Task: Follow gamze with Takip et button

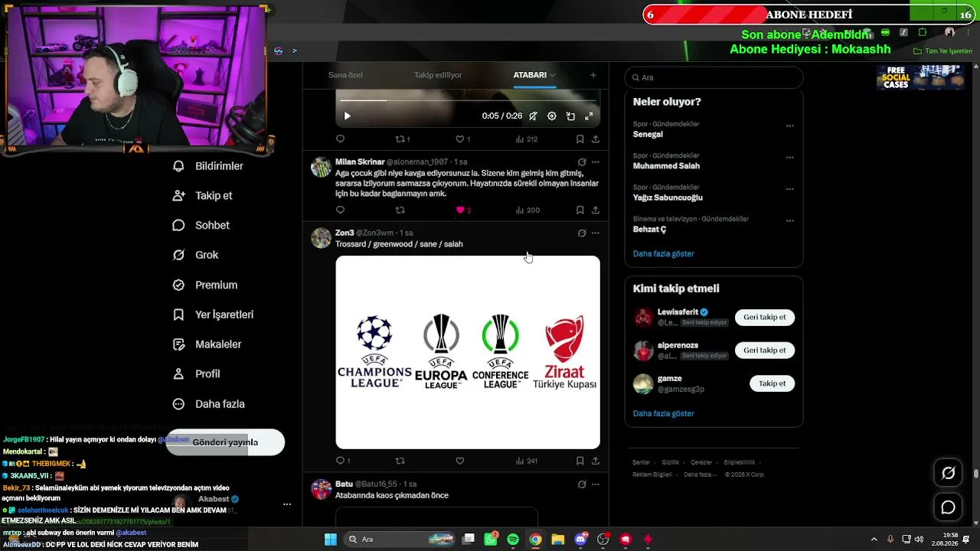Action: [x=772, y=383]
